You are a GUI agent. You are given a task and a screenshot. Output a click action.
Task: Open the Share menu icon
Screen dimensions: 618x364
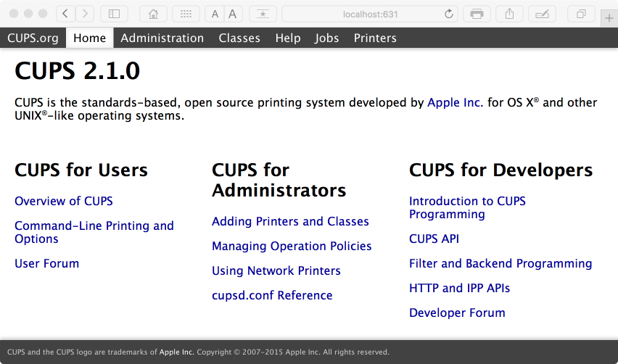[510, 14]
